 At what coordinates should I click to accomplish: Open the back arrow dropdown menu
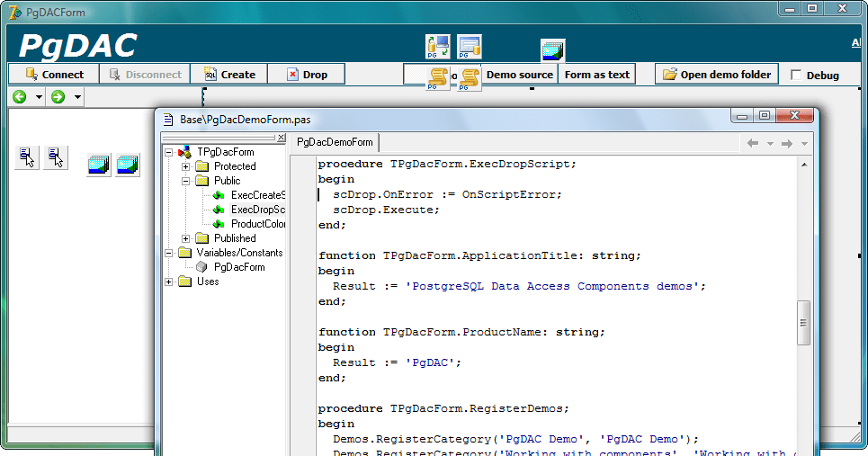coord(39,97)
